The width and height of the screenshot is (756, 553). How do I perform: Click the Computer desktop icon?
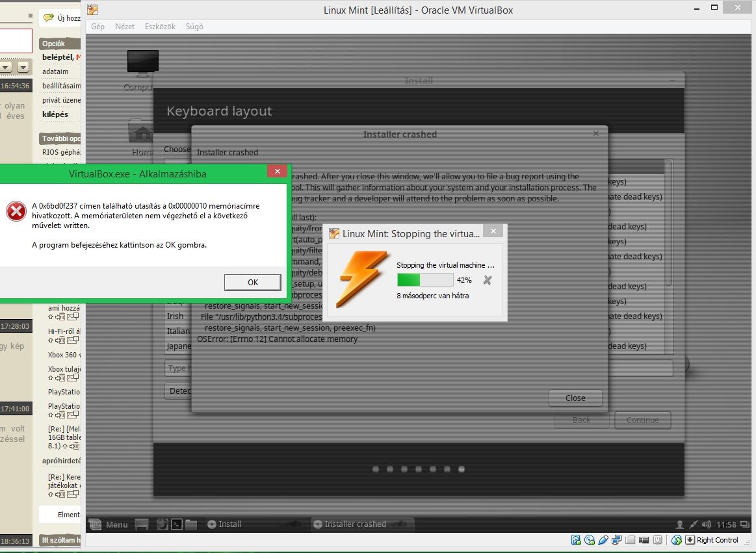143,64
